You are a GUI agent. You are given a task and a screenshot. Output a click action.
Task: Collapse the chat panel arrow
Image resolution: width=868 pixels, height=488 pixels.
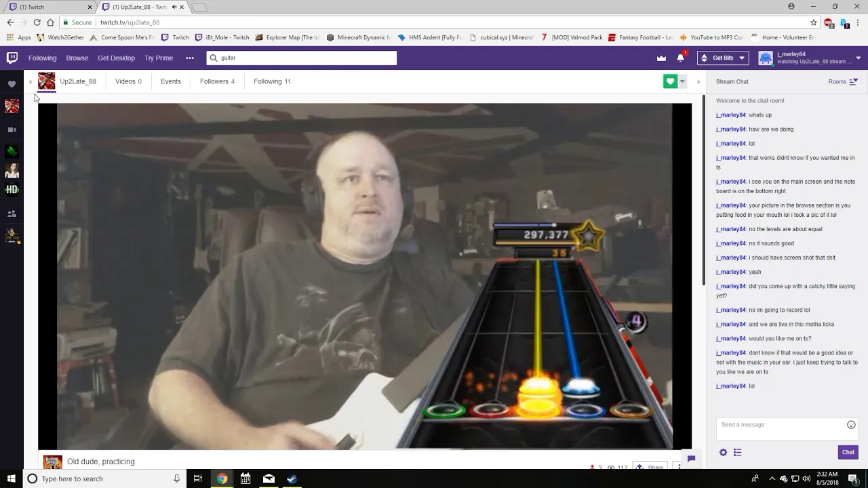coord(698,81)
